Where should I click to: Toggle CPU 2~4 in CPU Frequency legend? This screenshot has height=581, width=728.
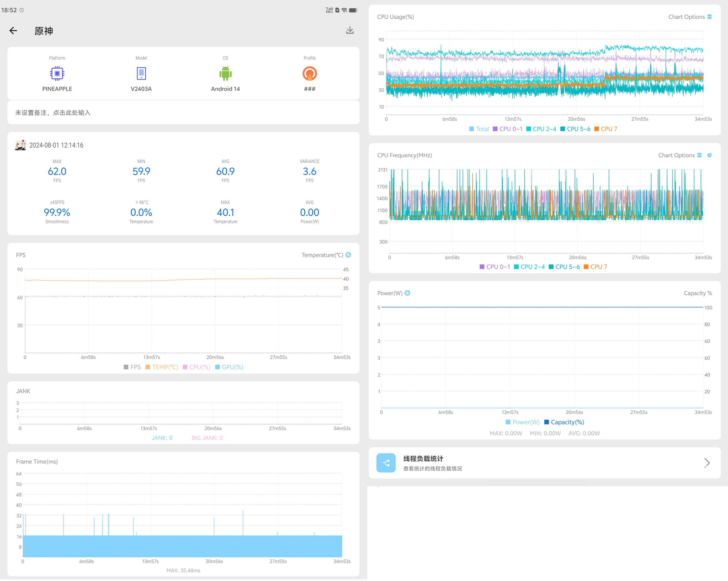529,267
